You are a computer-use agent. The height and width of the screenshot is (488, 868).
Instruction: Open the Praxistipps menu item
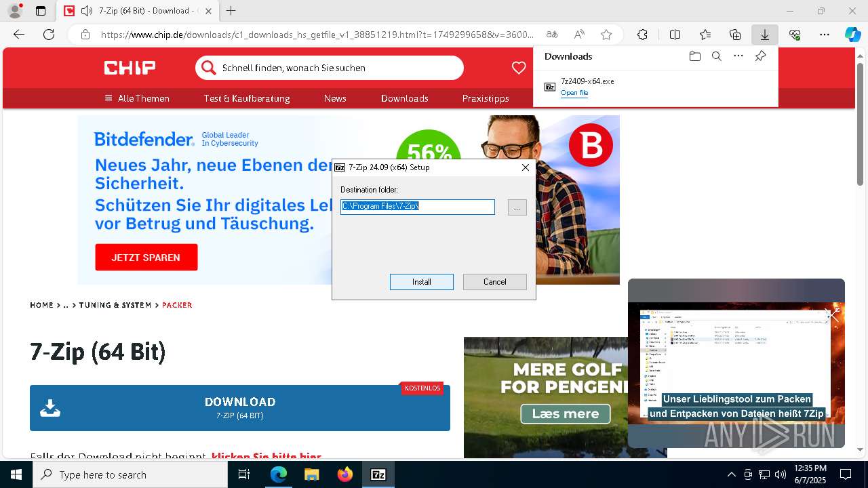(x=486, y=98)
